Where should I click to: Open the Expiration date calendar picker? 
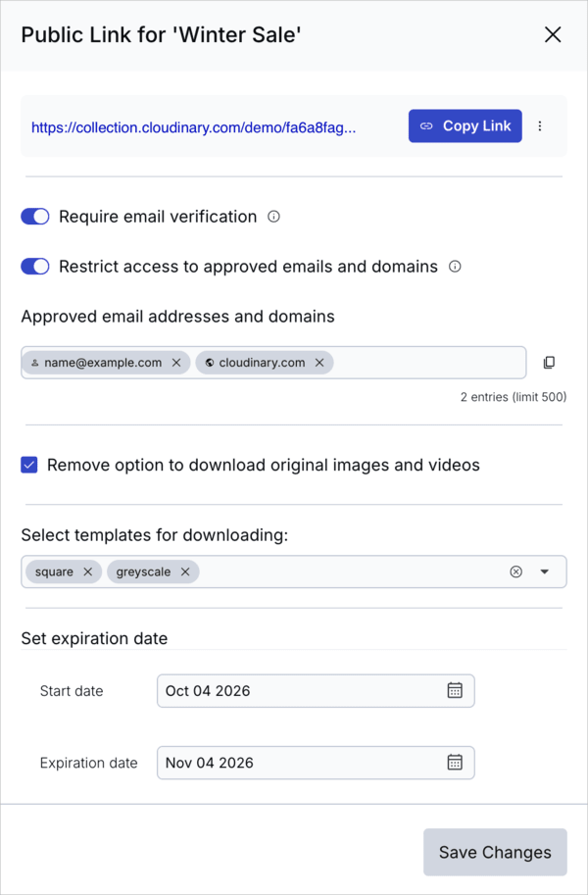(x=455, y=763)
